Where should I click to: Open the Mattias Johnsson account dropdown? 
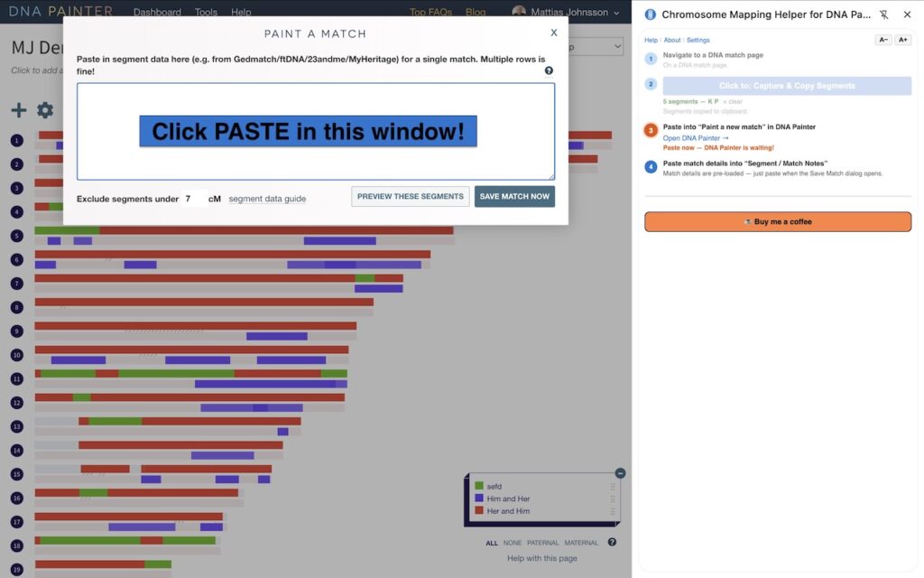pos(566,13)
